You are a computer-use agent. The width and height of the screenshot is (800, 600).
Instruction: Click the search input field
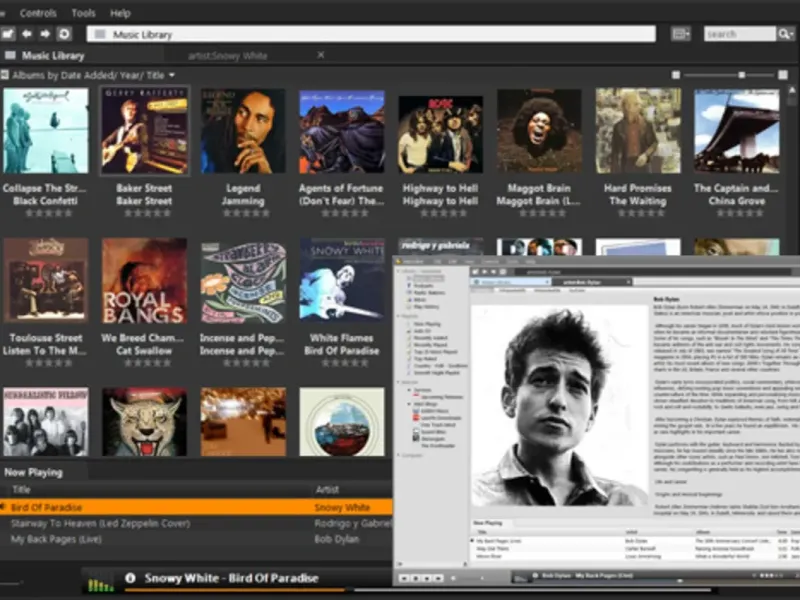point(740,34)
